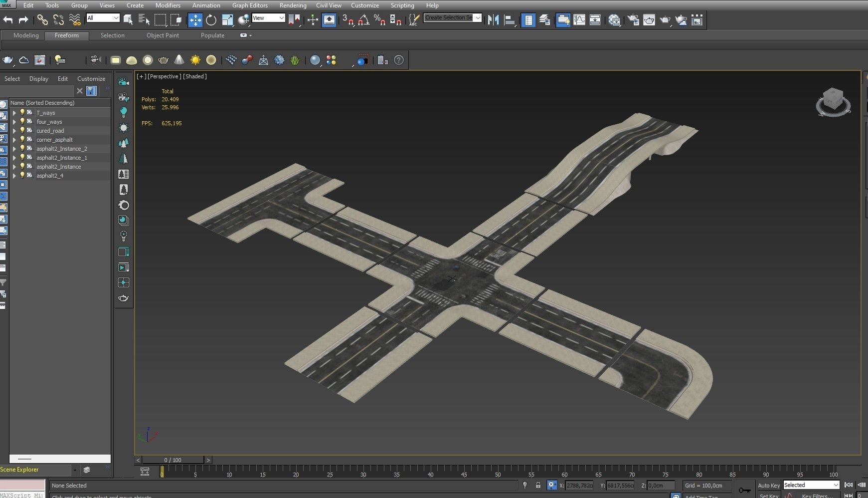Open the Select by Name tool
Image resolution: width=868 pixels, height=498 pixels.
(x=144, y=20)
